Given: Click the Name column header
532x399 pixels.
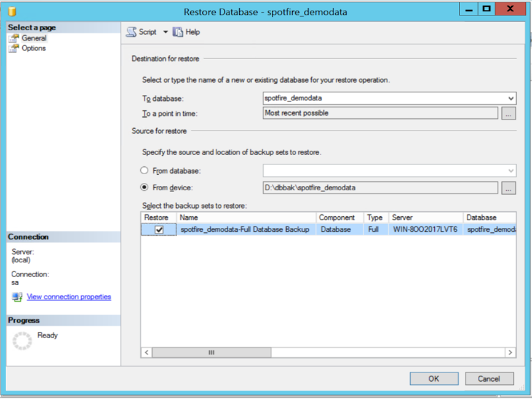Looking at the screenshot, I should coord(246,218).
